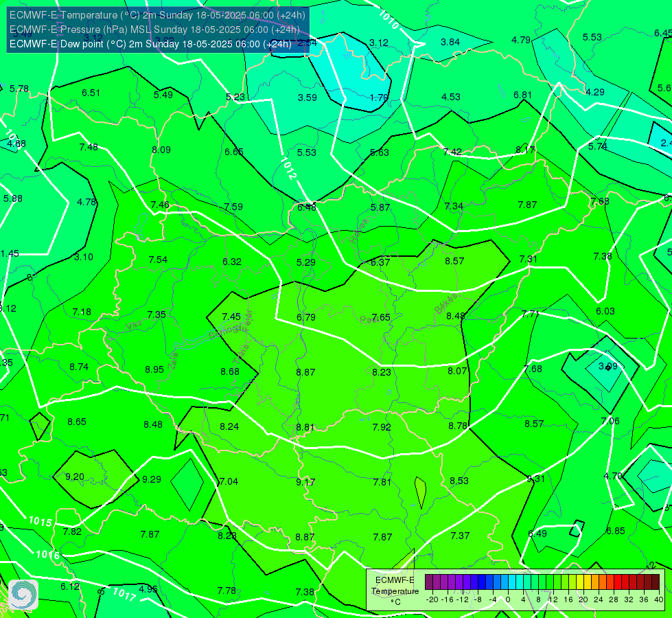
Task: Click the 7.54 grid value
Action: point(158,260)
